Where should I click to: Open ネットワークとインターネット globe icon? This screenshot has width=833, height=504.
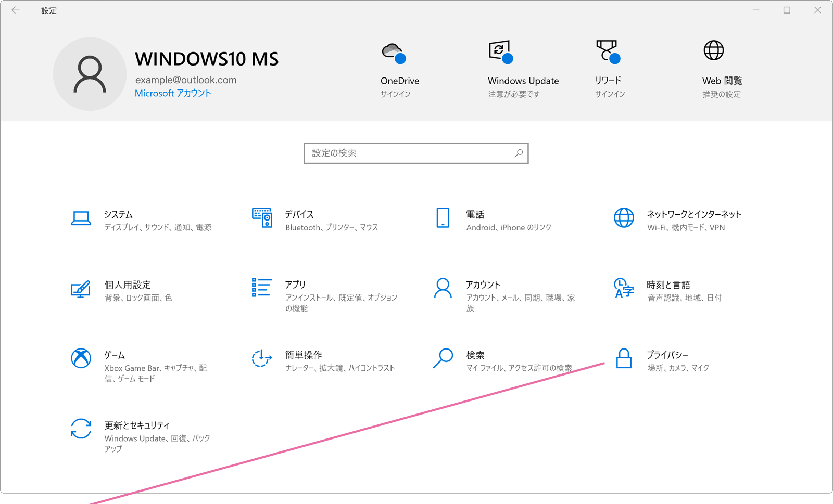[624, 218]
